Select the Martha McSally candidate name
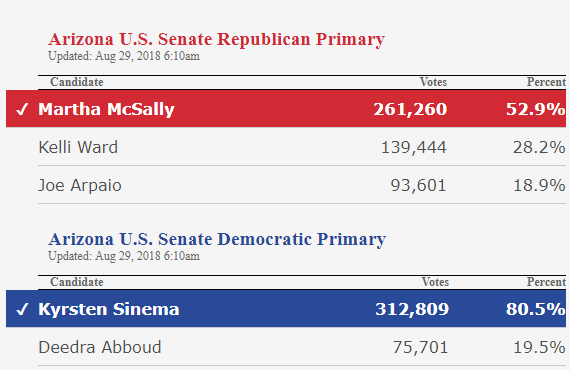The image size is (570, 370). [107, 109]
